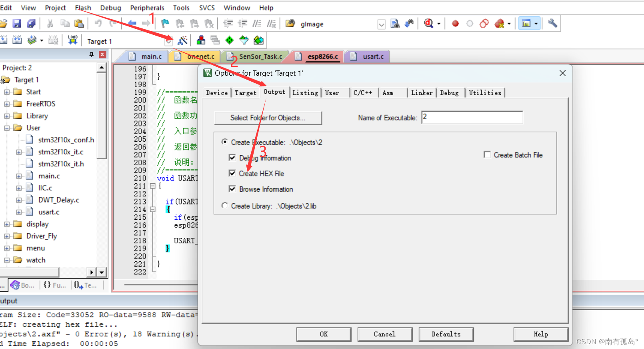The height and width of the screenshot is (349, 644).
Task: Click Select Folder for Objects button
Action: click(268, 118)
